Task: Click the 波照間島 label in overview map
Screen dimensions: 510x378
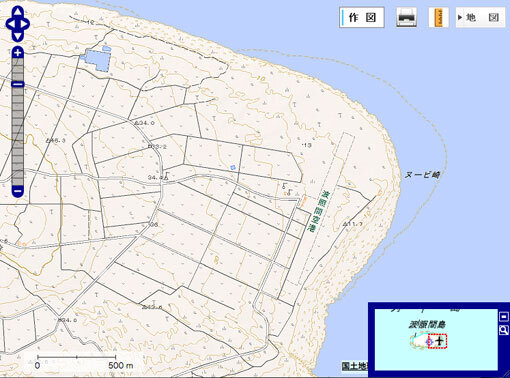Action: [x=427, y=324]
